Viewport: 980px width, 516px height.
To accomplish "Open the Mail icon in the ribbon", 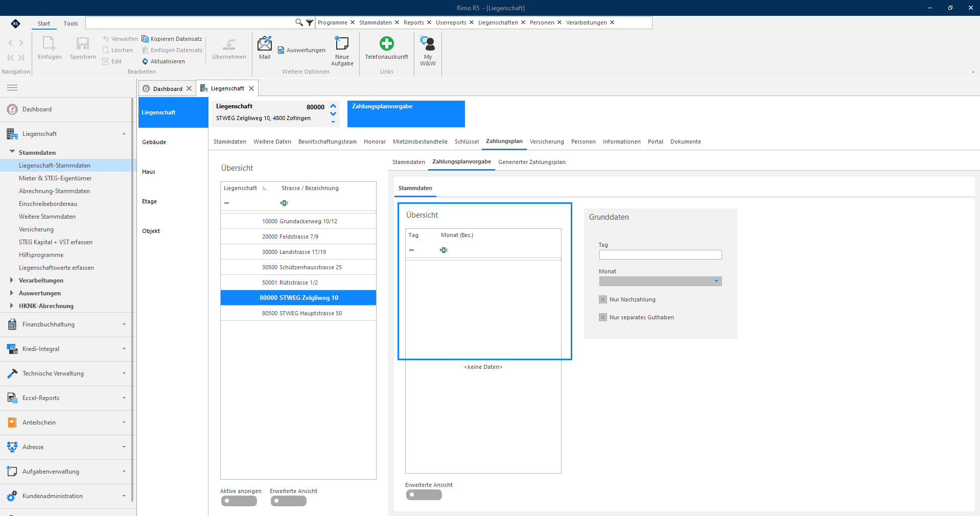I will 265,44.
